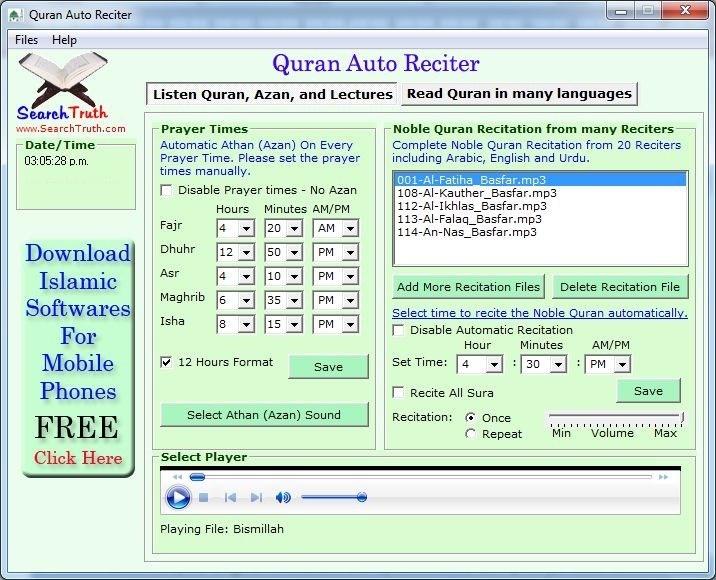Switch to Read Quran in many languages tab

(519, 94)
